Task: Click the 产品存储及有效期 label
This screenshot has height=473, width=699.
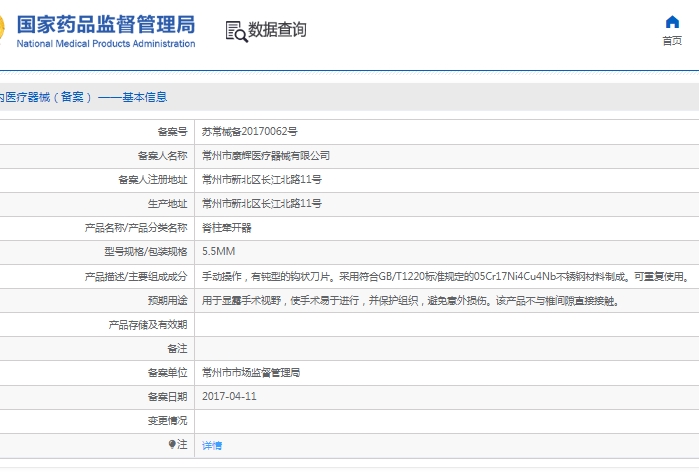Action: pos(148,325)
